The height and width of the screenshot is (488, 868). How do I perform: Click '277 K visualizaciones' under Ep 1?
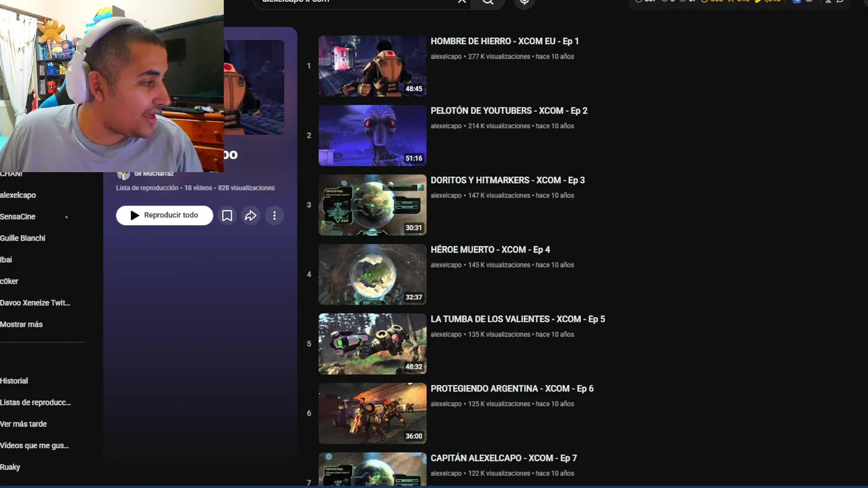499,57
